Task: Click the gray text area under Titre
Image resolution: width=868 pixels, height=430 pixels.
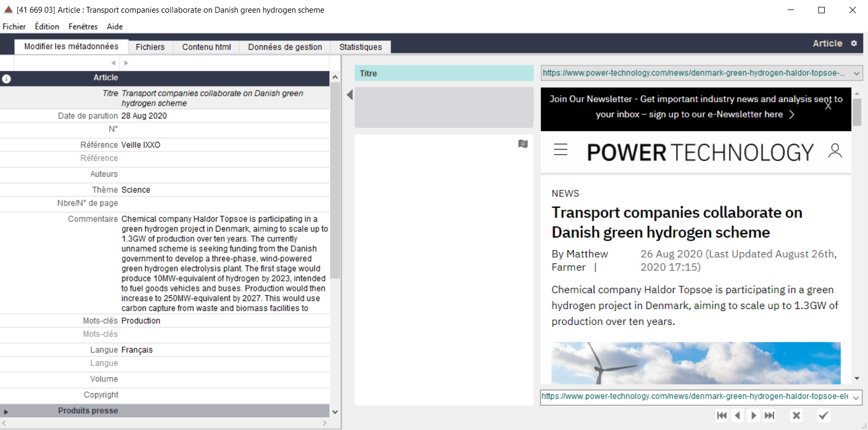Action: [x=444, y=107]
